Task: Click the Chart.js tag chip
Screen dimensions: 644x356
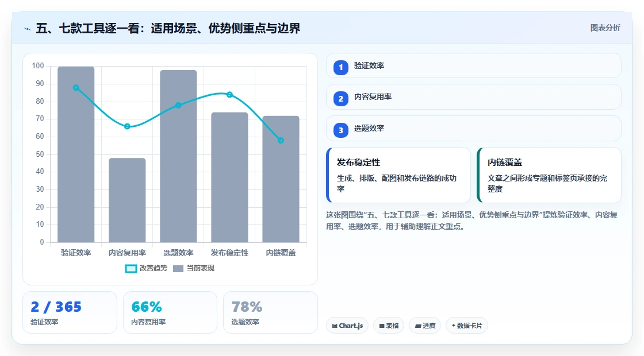Action: point(347,326)
